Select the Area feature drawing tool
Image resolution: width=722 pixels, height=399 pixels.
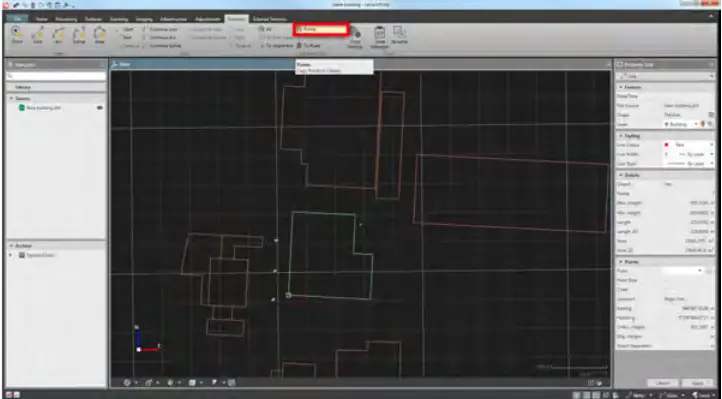pyautogui.click(x=99, y=35)
